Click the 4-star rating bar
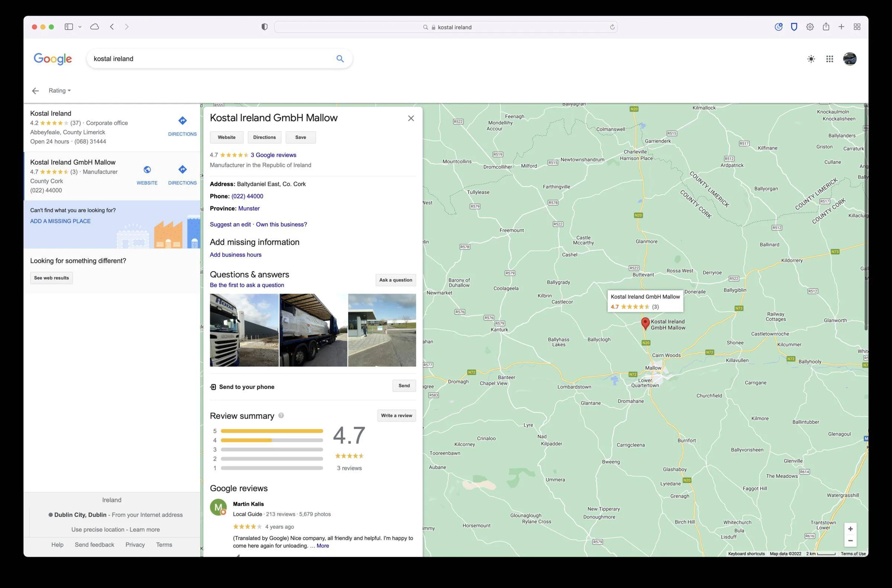Screen dimensions: 892x588 click(x=272, y=440)
